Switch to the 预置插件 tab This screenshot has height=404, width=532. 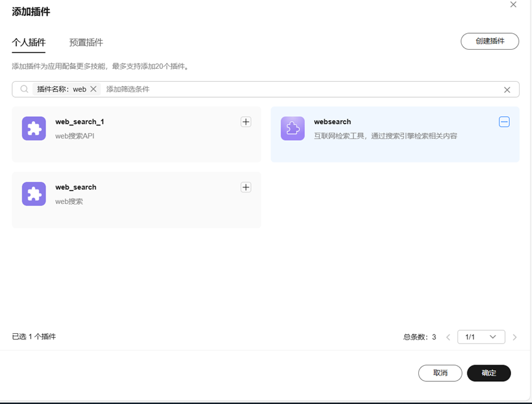(86, 42)
